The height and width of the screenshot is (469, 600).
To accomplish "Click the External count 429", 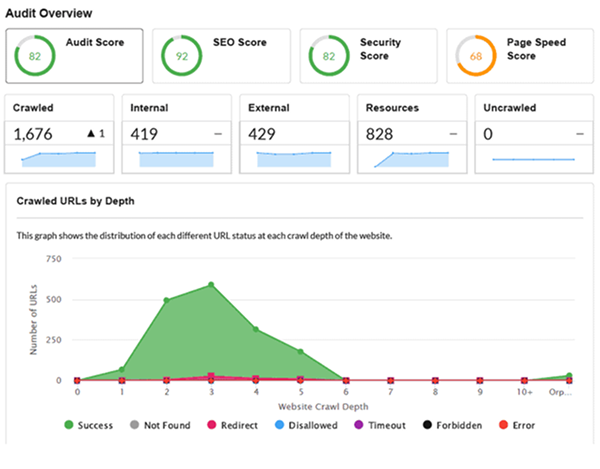I will click(x=262, y=134).
